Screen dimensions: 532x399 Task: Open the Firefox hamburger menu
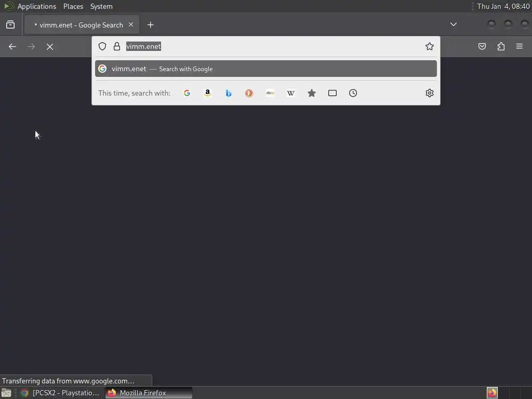(520, 46)
